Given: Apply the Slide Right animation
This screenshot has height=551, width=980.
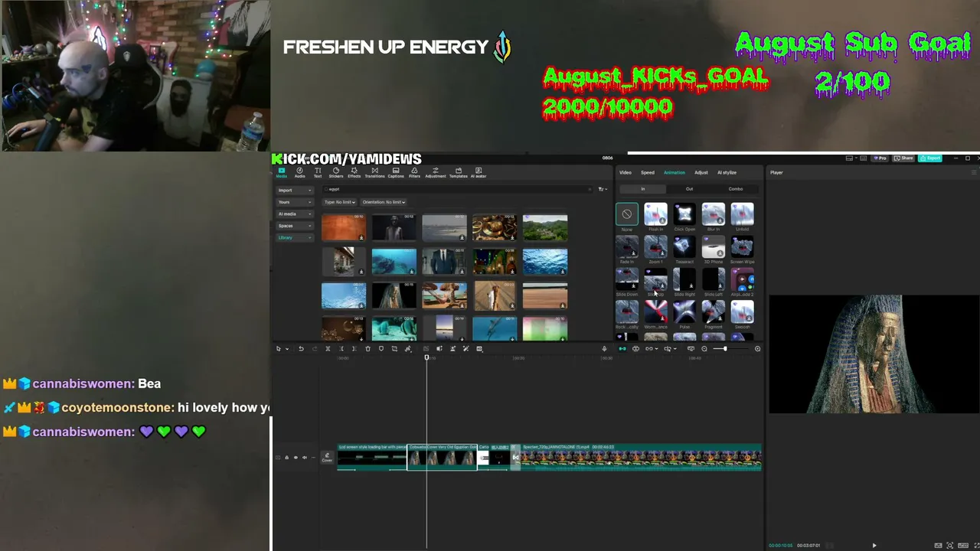Looking at the screenshot, I should 684,282.
